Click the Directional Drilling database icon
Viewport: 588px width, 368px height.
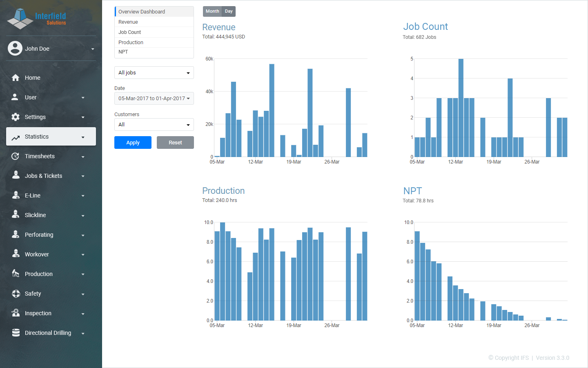pyautogui.click(x=16, y=333)
